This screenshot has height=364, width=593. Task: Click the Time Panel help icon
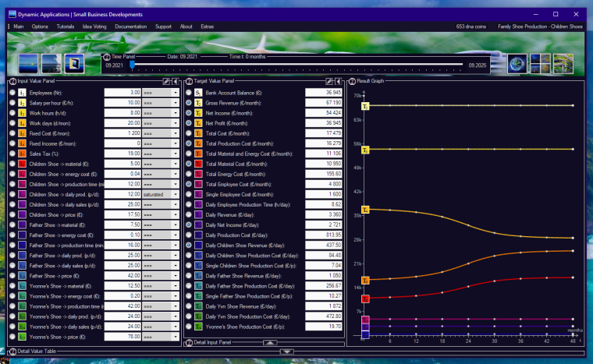click(x=107, y=58)
